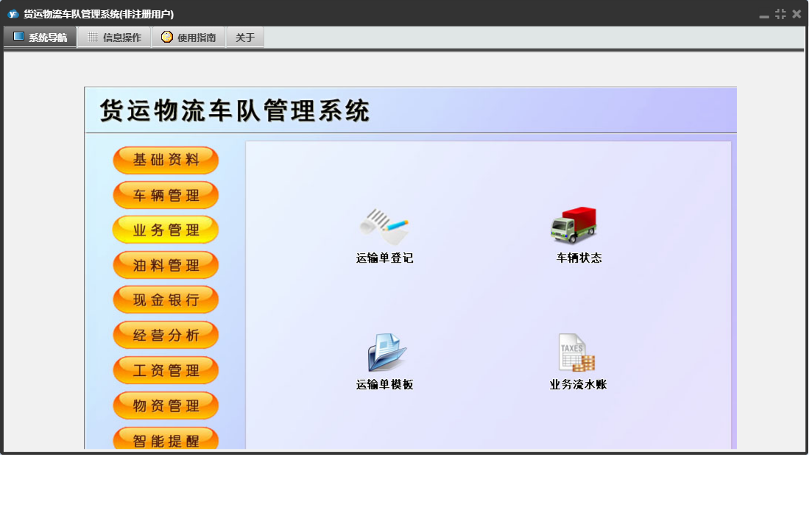Open 工资管理 from the sidebar
The height and width of the screenshot is (532, 809).
(x=166, y=371)
